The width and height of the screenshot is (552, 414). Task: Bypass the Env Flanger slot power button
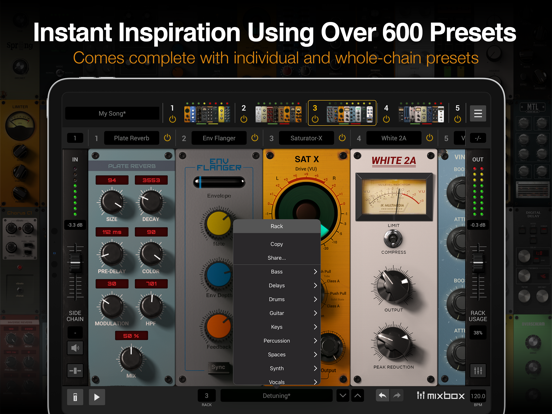(255, 138)
